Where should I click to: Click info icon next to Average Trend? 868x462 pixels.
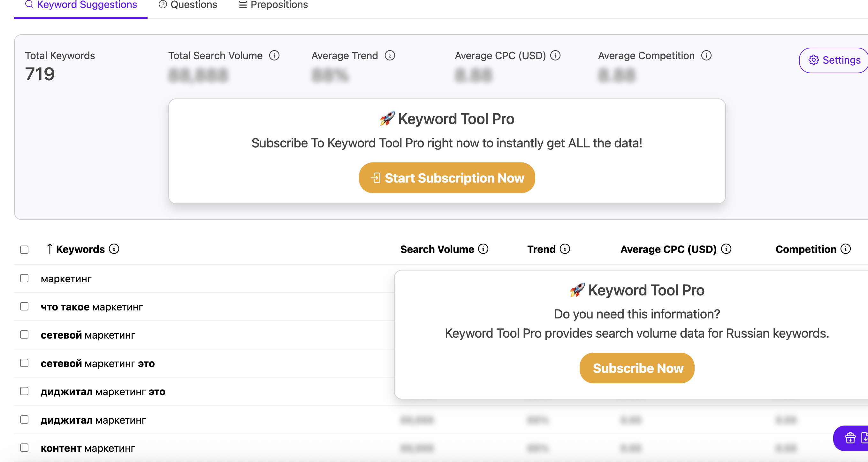[x=390, y=56]
